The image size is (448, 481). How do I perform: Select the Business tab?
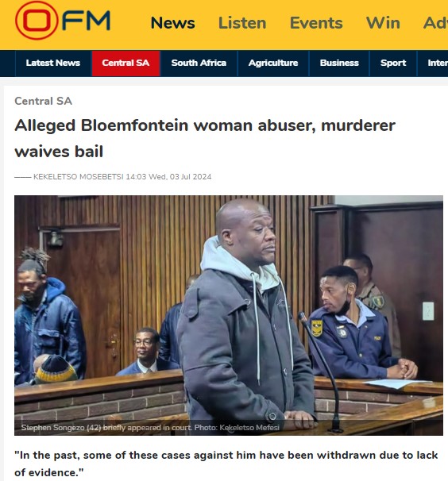click(x=339, y=63)
